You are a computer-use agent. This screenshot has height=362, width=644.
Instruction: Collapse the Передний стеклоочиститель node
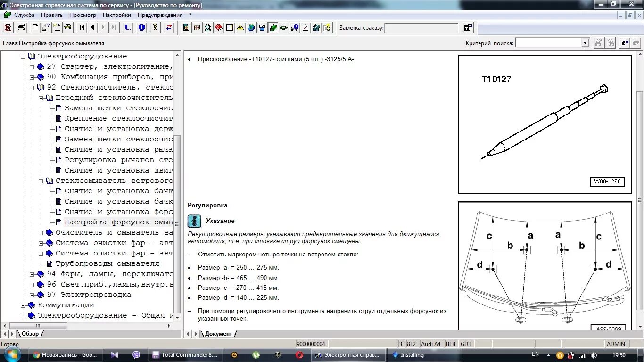[41, 98]
